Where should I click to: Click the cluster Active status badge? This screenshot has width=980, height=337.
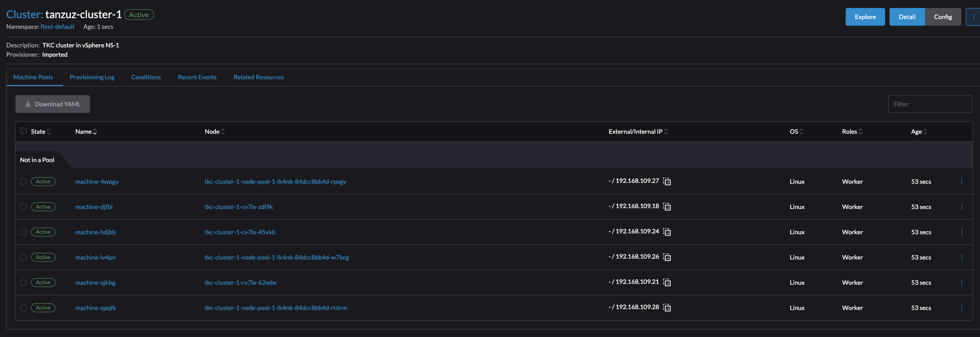(139, 15)
